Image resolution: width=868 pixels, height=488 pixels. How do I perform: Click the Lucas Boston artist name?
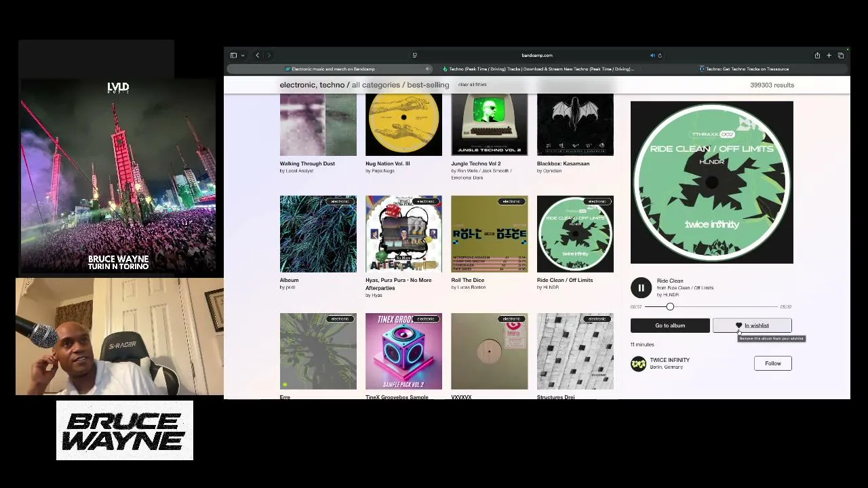pyautogui.click(x=471, y=287)
